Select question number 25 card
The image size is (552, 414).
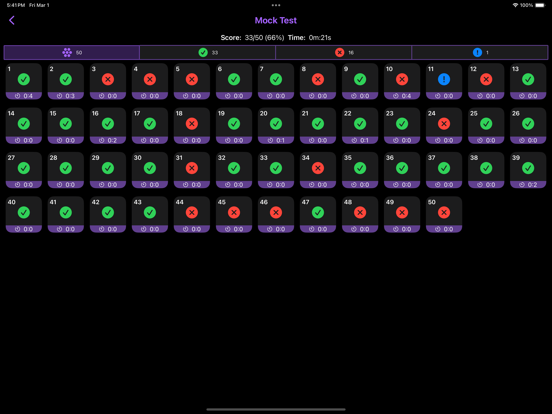(486, 126)
